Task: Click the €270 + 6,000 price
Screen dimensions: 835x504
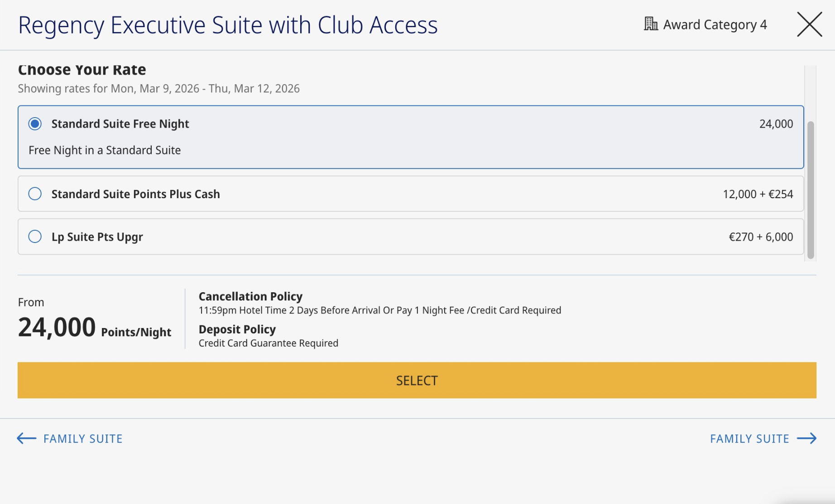Action: (761, 237)
